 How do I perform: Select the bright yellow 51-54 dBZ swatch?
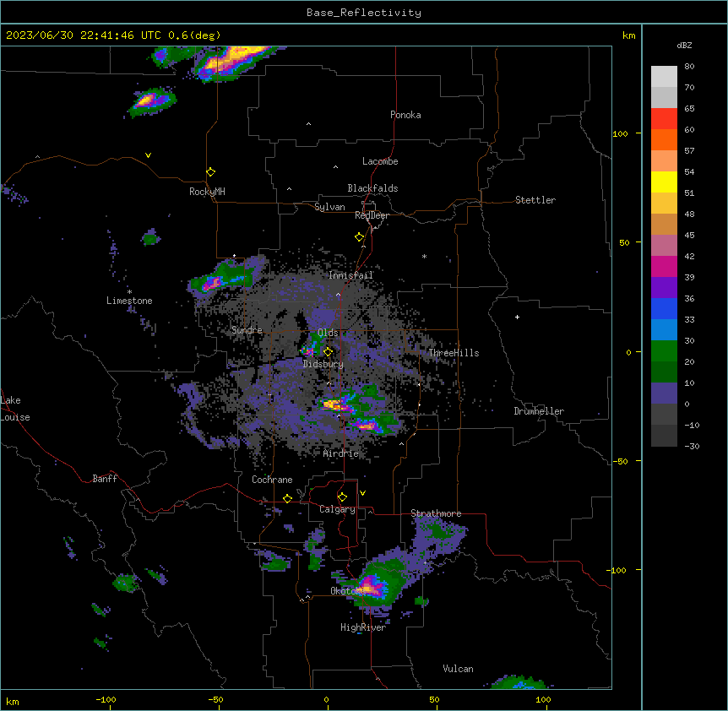tap(664, 182)
